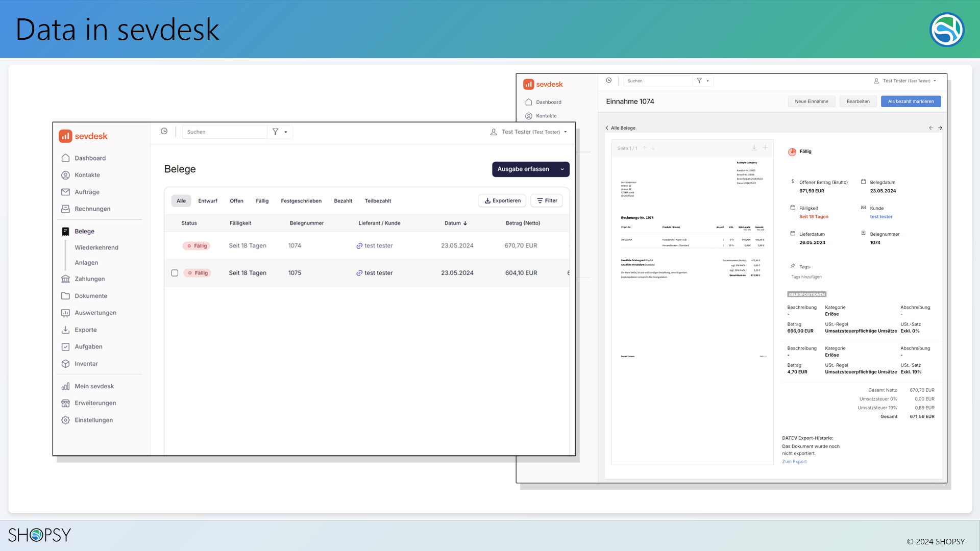Click the Suchen field in Belege window
Screen dimensions: 980x551
pos(224,132)
